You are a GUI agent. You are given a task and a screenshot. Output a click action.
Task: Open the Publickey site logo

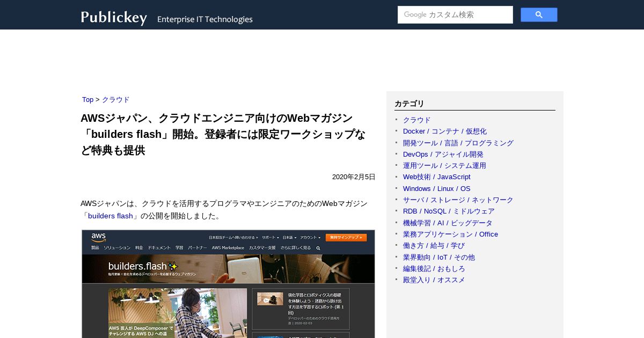[114, 18]
